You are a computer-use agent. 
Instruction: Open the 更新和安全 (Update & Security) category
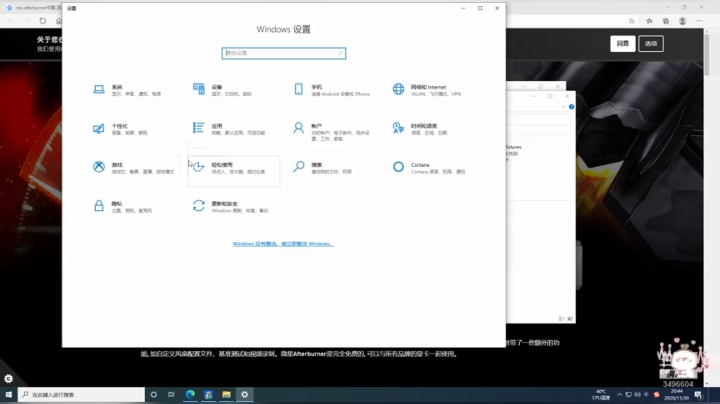232,207
